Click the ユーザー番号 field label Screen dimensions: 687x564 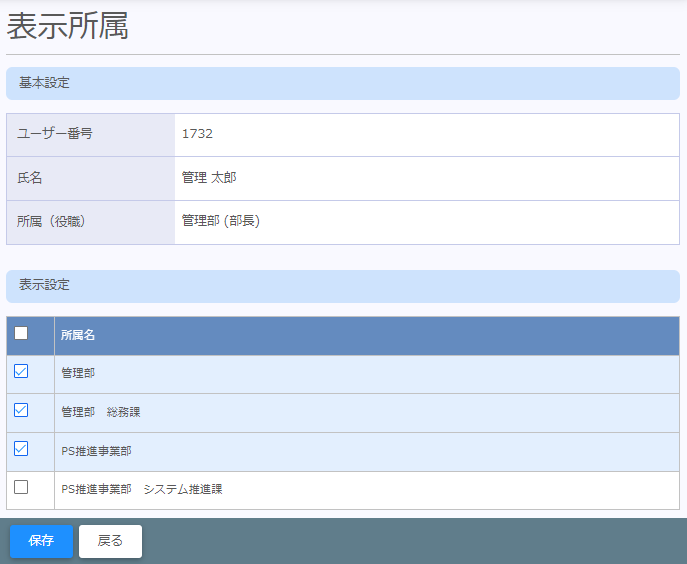(55, 134)
